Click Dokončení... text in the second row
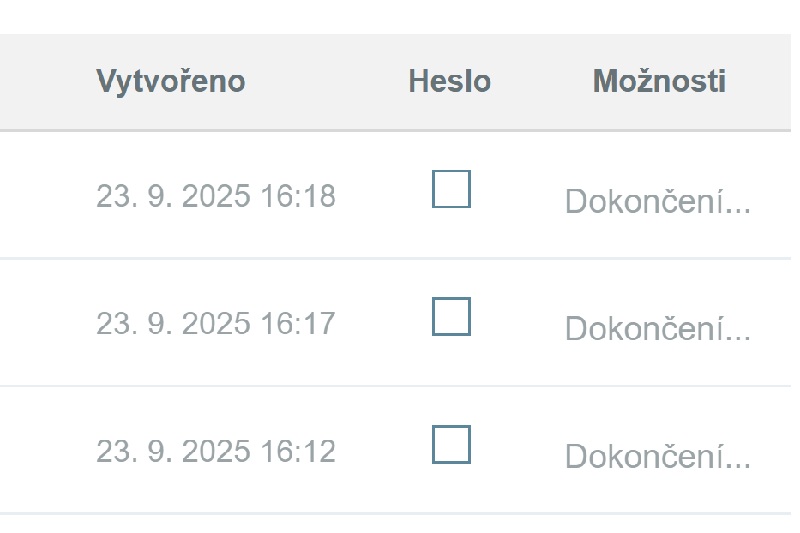 (x=658, y=328)
